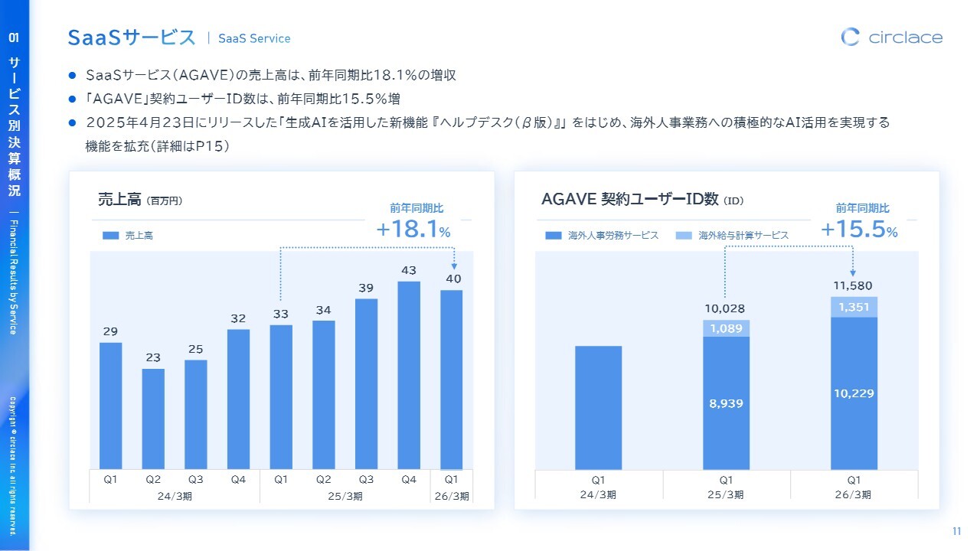980x551 pixels.
Task: Click the 10,028 total label
Action: 726,308
